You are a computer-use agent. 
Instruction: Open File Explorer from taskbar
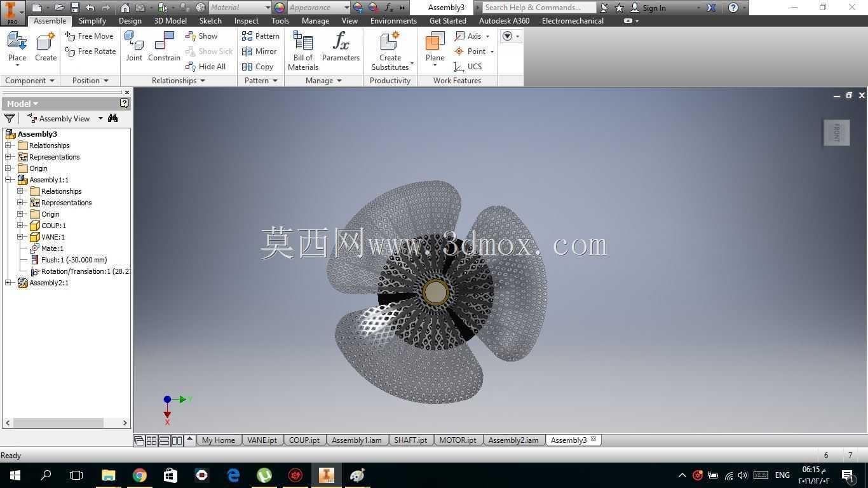108,475
